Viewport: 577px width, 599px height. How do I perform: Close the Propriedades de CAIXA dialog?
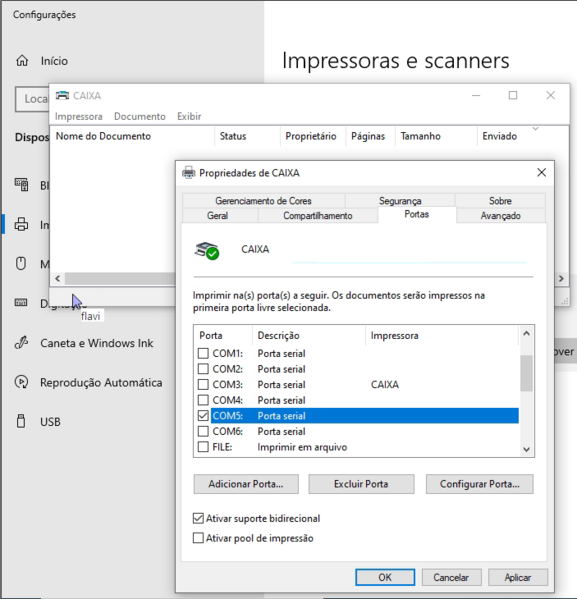point(541,173)
